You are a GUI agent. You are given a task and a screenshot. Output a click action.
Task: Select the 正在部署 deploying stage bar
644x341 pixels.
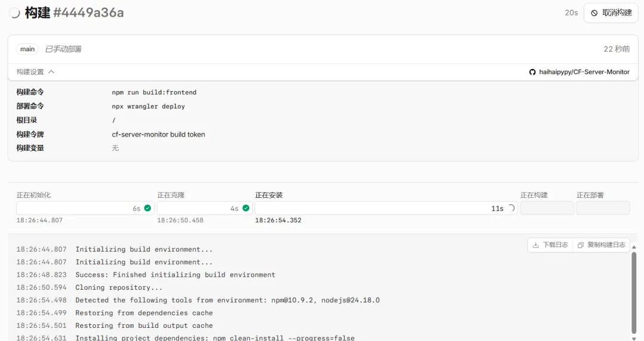tap(603, 208)
